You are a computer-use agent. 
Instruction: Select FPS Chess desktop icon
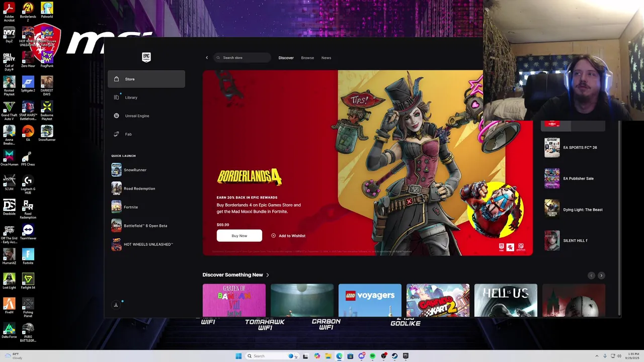coord(28,158)
